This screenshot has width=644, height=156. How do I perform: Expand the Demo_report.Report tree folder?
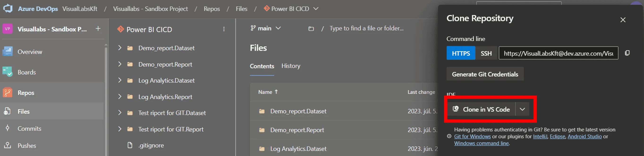(x=120, y=64)
